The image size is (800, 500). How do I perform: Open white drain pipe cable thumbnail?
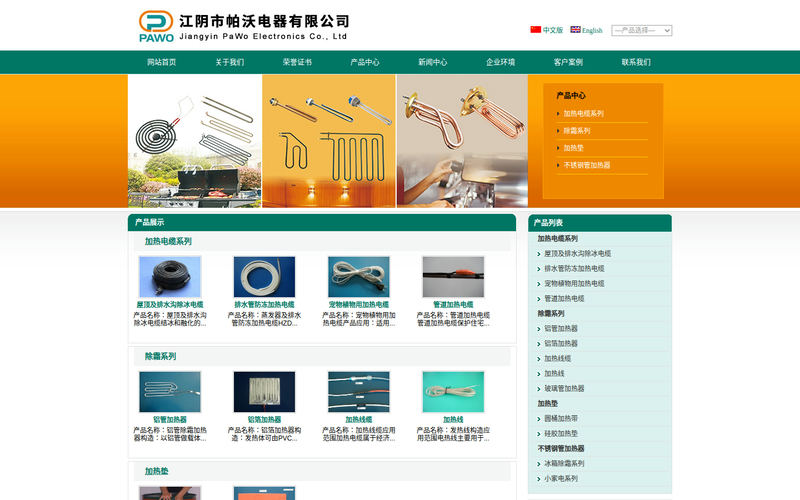264,277
